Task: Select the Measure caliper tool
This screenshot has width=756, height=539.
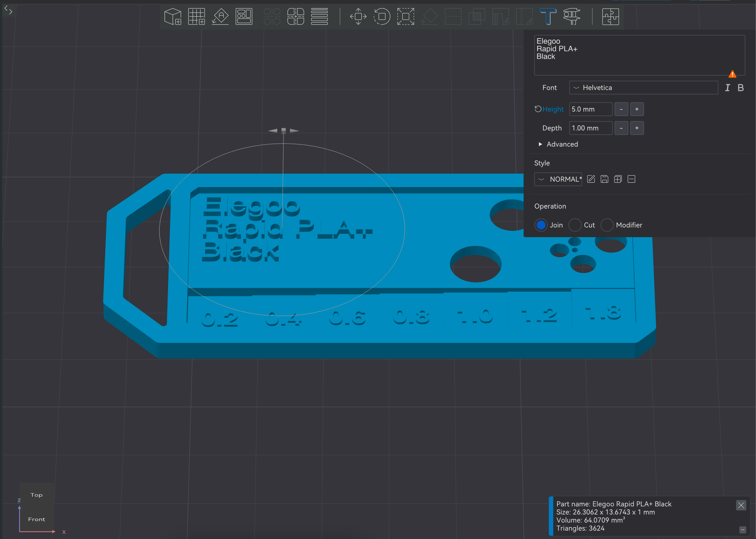Action: tap(572, 17)
